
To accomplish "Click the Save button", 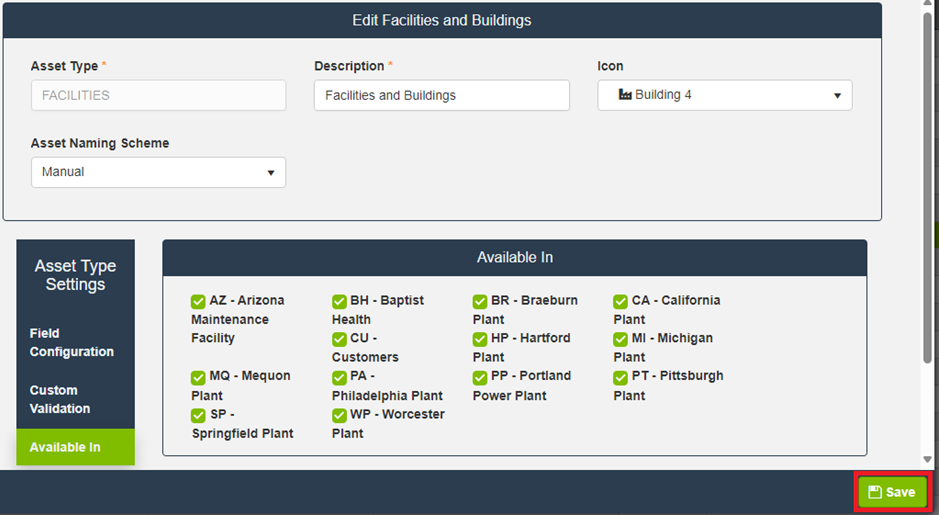I will point(892,492).
